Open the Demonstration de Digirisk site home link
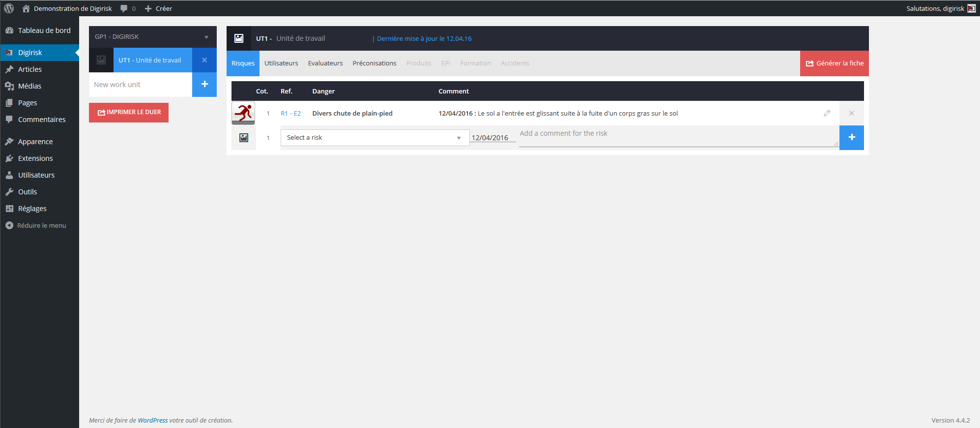 [x=67, y=8]
